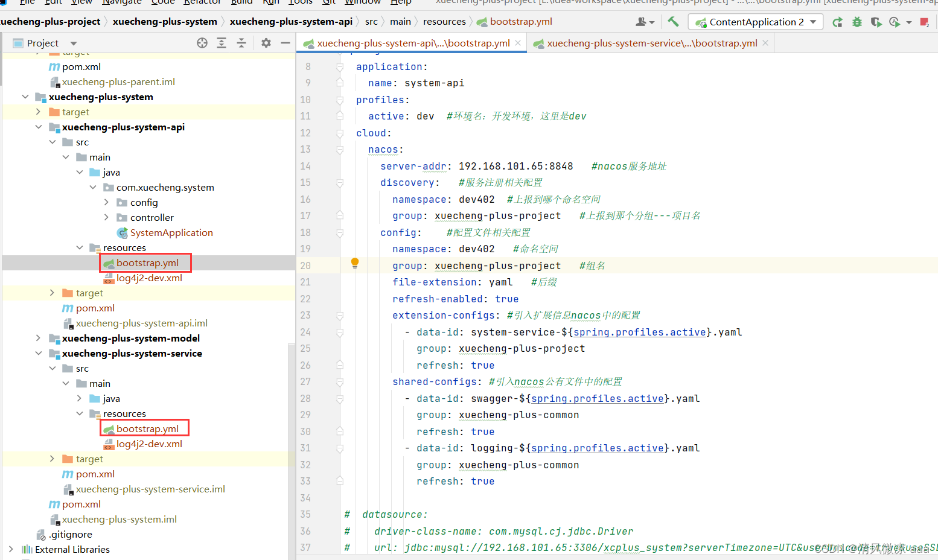Click xuecheng-plus-parent.iml file icon
The width and height of the screenshot is (938, 560).
54,82
